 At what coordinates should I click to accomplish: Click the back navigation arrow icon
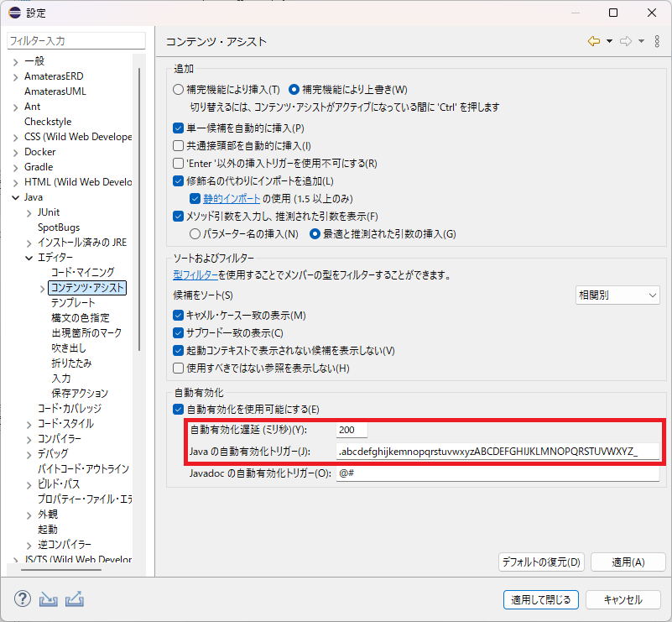click(x=594, y=41)
